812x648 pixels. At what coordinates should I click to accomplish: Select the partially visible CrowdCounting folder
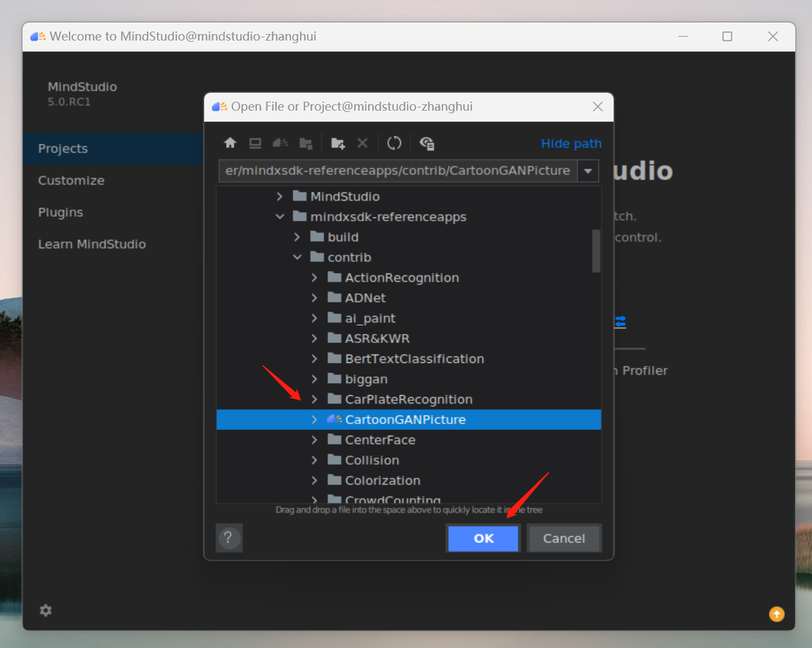(409, 497)
